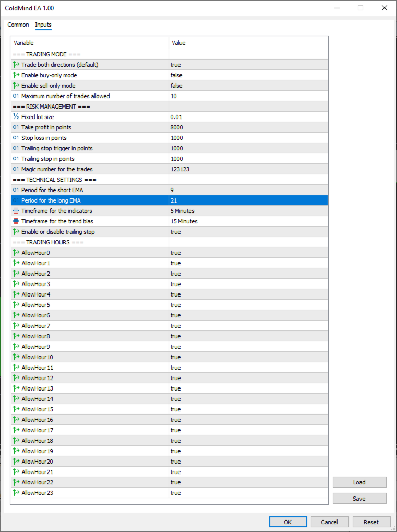Image resolution: width=397 pixels, height=532 pixels.
Task: Click the integer icon beside Stop loss in points
Action: [16, 138]
